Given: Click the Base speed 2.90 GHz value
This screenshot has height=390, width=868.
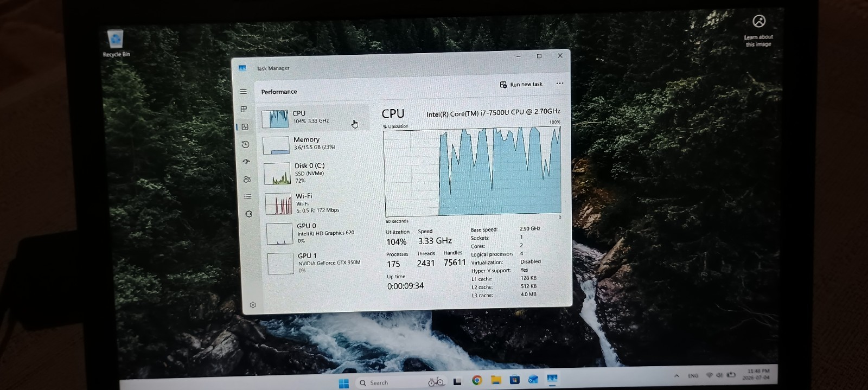Looking at the screenshot, I should tap(530, 229).
